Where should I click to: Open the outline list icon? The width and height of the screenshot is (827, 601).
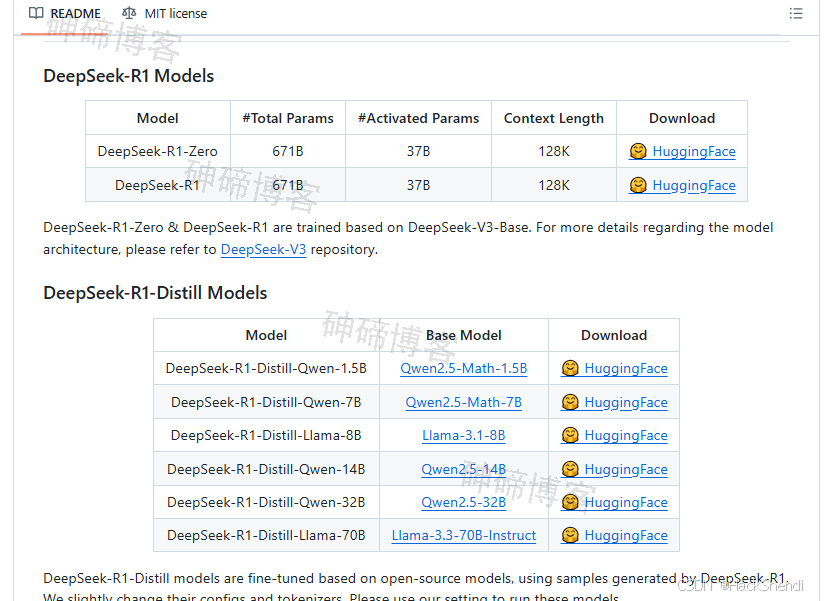[x=795, y=13]
